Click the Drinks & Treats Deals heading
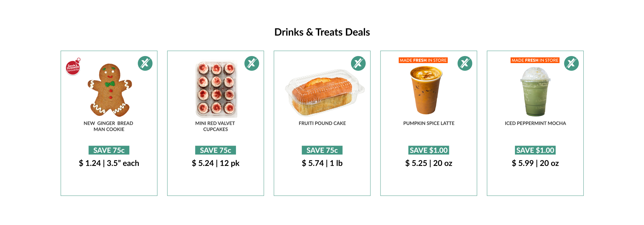 tap(322, 32)
